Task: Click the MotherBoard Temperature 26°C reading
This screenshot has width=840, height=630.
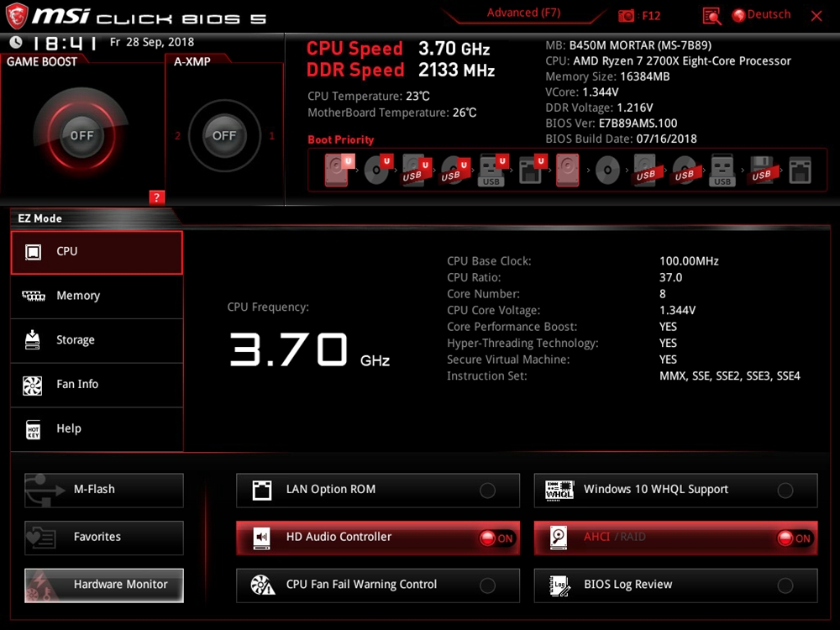Action: tap(391, 113)
